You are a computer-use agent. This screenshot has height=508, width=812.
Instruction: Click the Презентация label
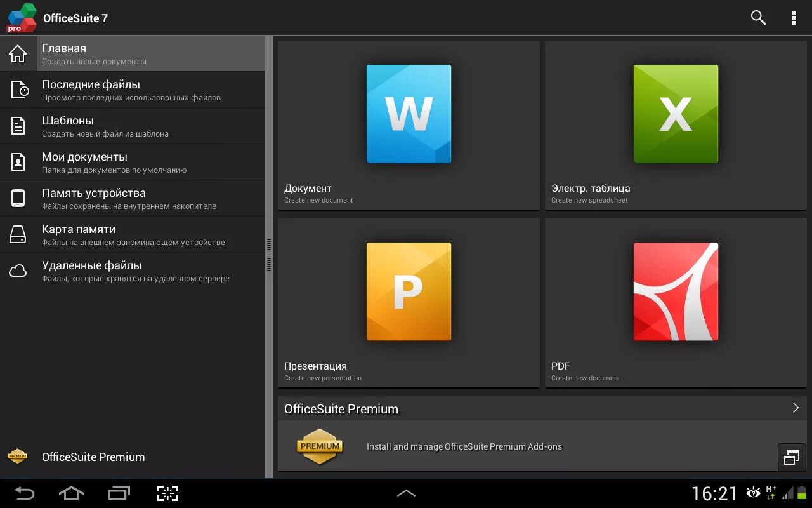coord(315,366)
